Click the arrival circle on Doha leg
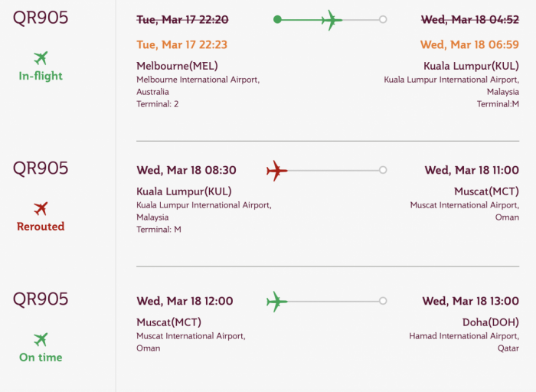 click(383, 301)
